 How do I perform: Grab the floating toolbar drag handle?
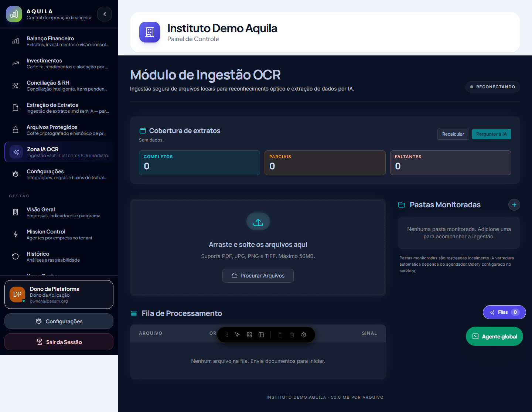[227, 335]
